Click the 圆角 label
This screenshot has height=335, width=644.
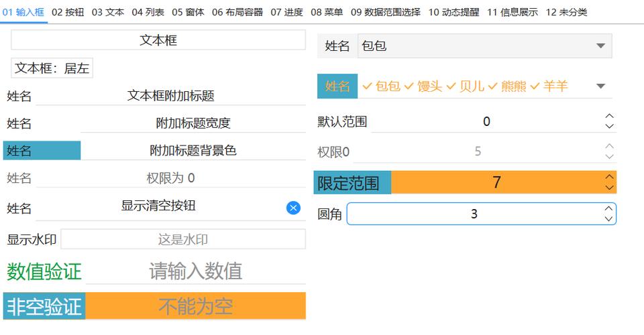pyautogui.click(x=330, y=214)
